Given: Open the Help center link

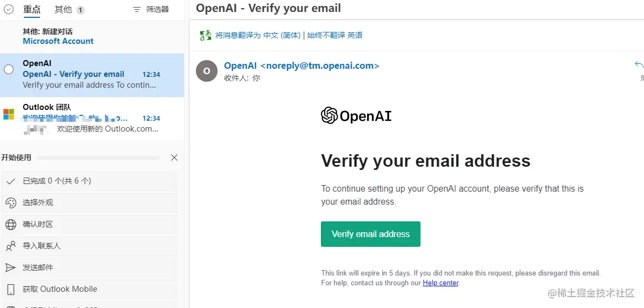Looking at the screenshot, I should click(x=441, y=283).
